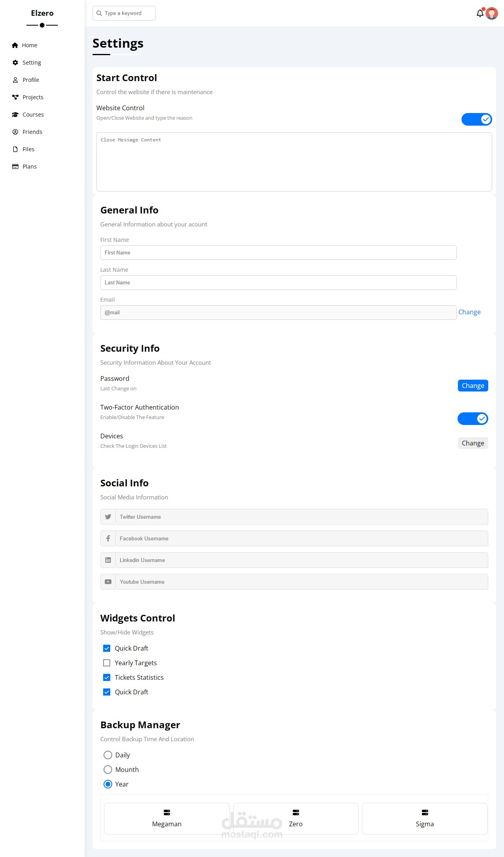
Task: Focus the Close Message Content textarea
Action: tap(294, 162)
